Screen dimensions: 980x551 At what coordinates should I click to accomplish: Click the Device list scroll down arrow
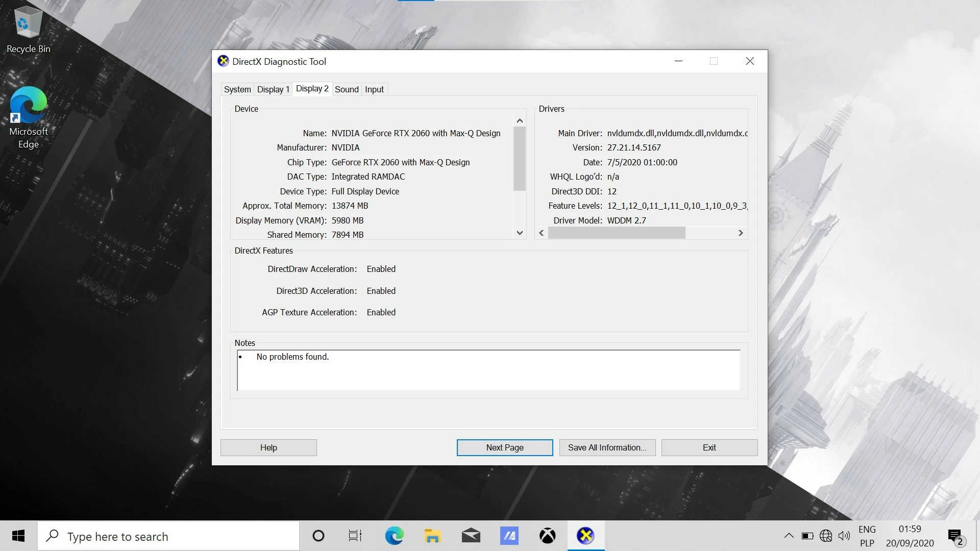pyautogui.click(x=520, y=233)
